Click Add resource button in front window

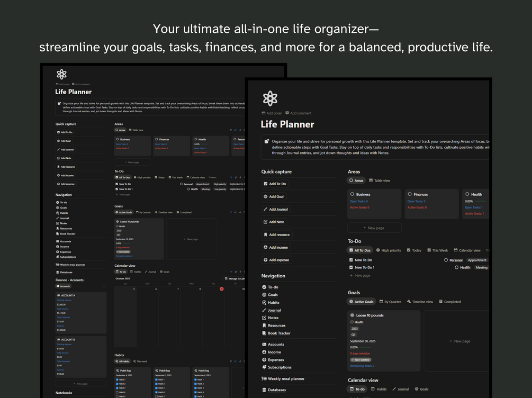tap(276, 235)
